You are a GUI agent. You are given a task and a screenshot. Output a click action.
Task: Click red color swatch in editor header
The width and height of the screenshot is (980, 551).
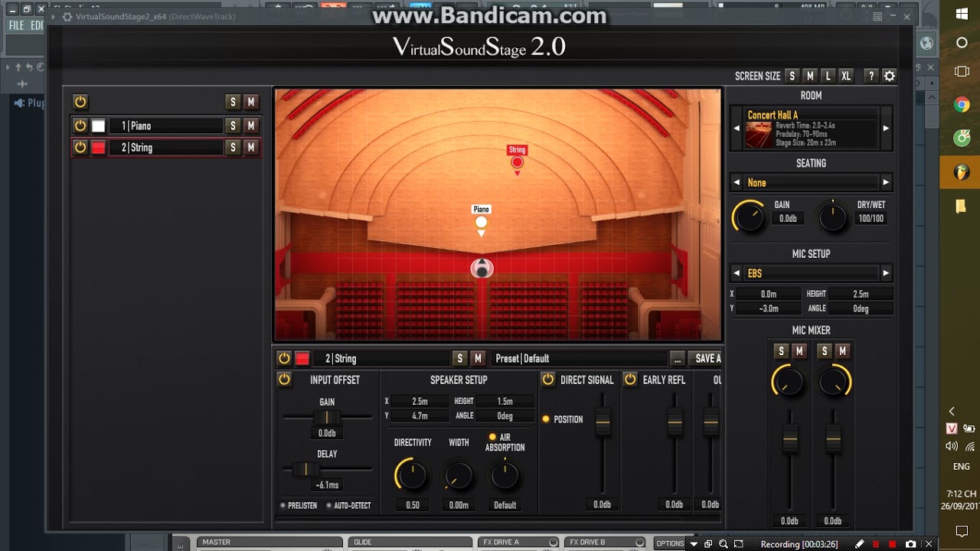click(x=302, y=358)
